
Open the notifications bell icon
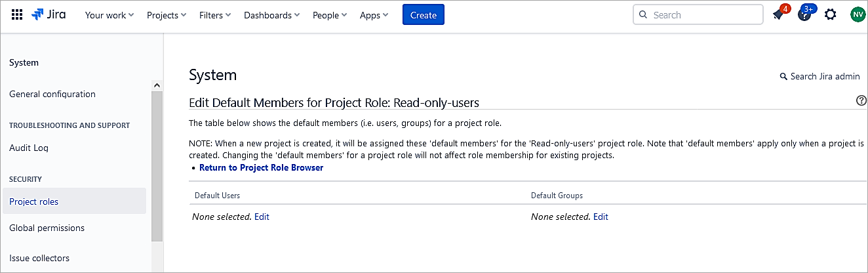[778, 15]
